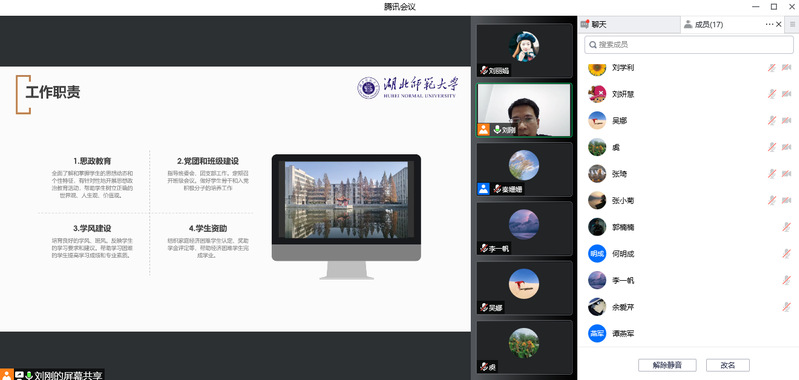Click the campus photo in the slide's monitor

coord(347,199)
